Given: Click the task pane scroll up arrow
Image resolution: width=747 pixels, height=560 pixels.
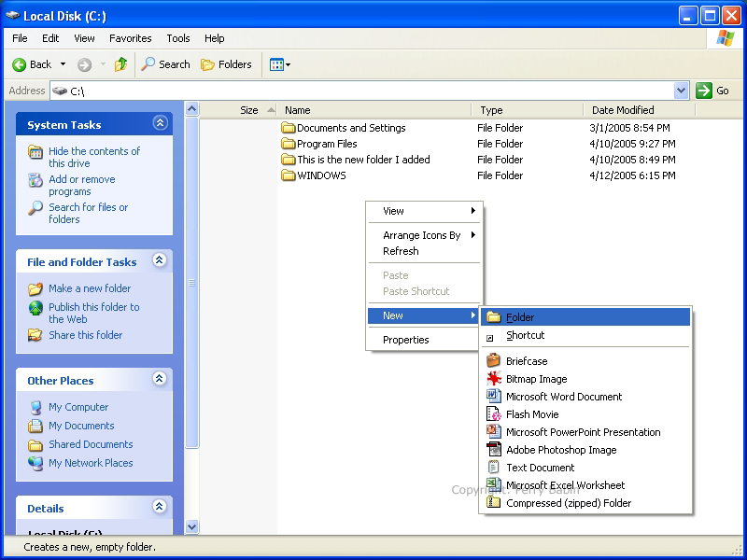Looking at the screenshot, I should click(x=191, y=109).
